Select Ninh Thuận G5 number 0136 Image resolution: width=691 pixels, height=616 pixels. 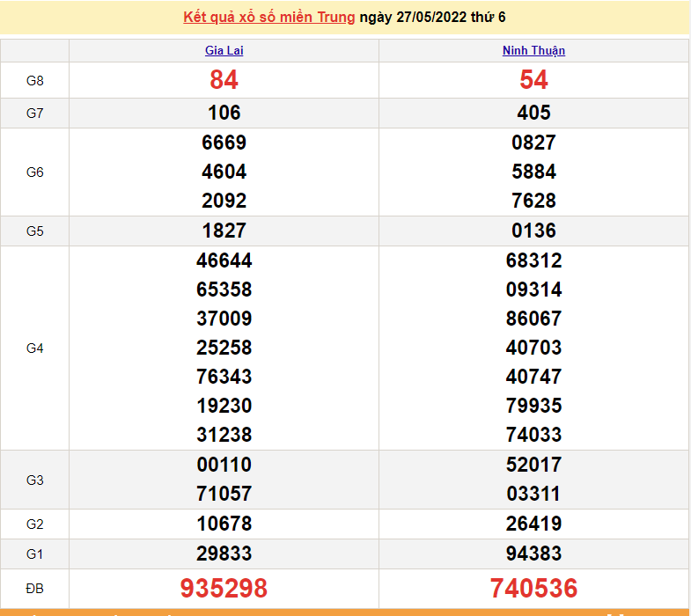pos(533,231)
